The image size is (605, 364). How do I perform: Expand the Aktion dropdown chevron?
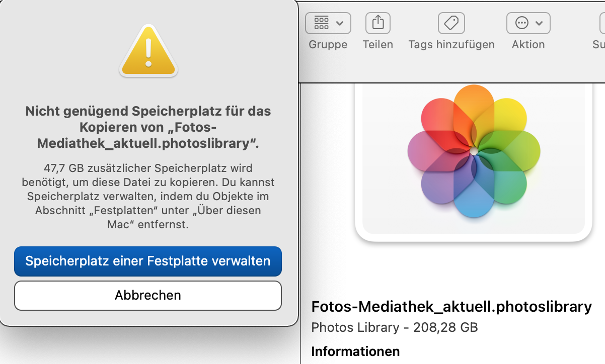[x=540, y=23]
